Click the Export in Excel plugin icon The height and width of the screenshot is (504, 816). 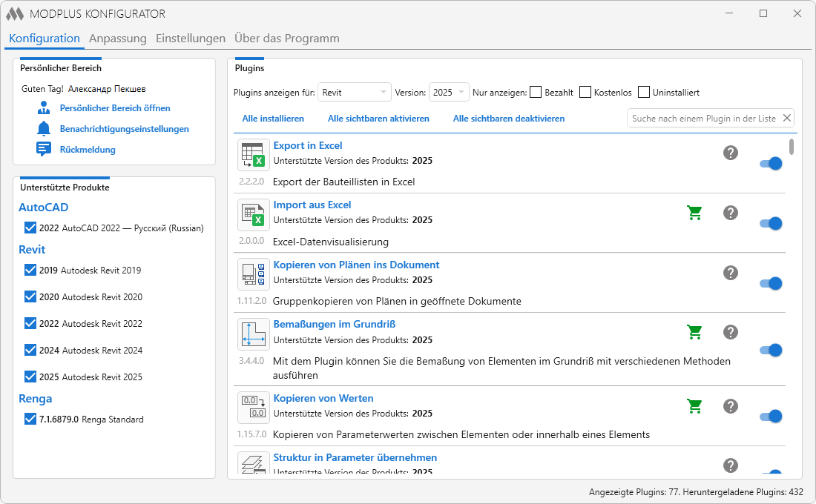tap(254, 155)
